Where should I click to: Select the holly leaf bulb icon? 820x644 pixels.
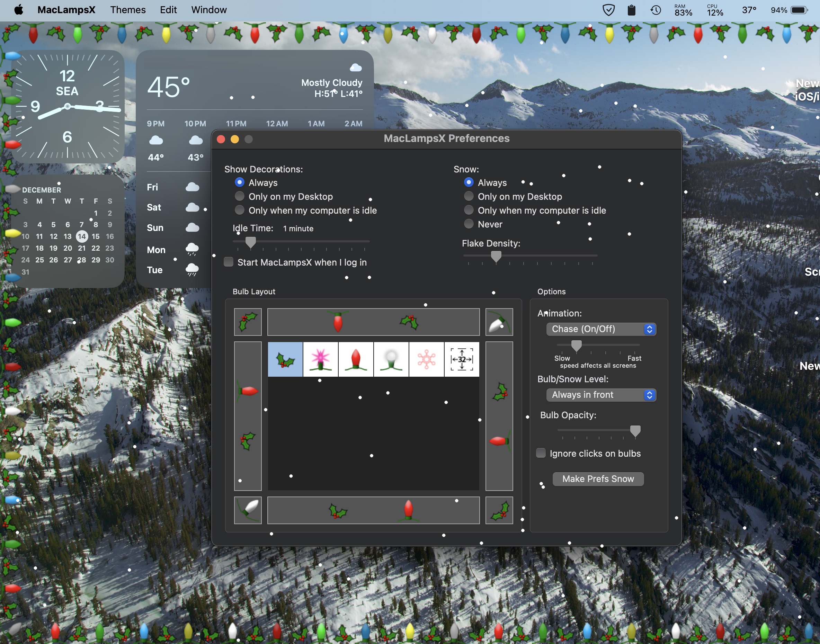point(285,359)
